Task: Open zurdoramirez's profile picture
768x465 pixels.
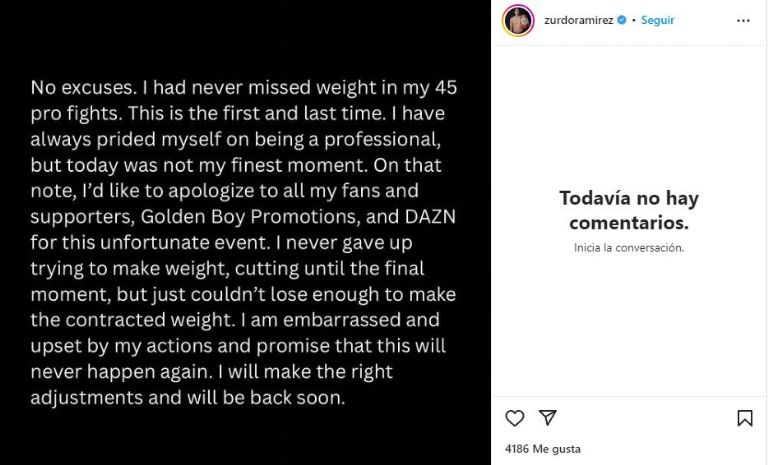Action: point(518,20)
